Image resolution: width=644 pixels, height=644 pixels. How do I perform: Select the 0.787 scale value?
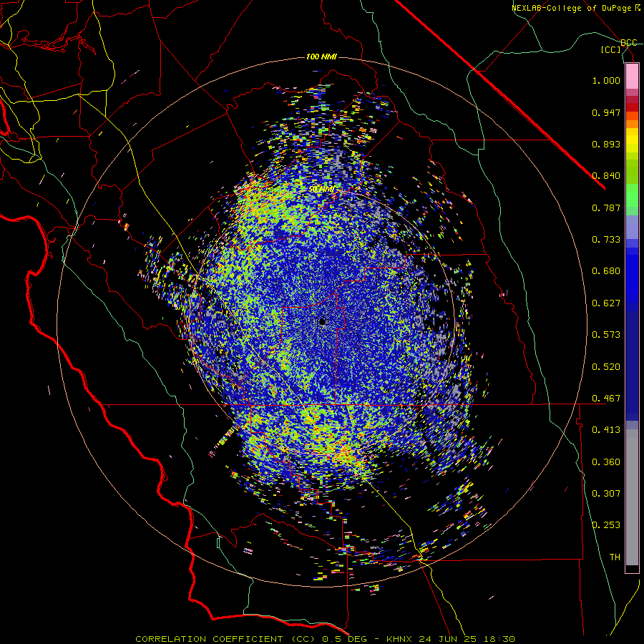pyautogui.click(x=606, y=208)
